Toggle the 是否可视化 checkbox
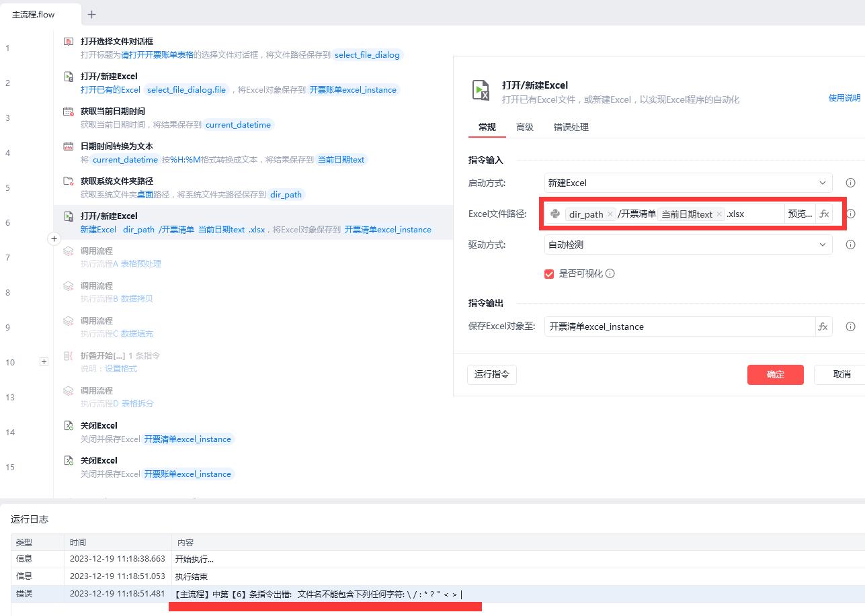The width and height of the screenshot is (865, 616). coord(549,273)
